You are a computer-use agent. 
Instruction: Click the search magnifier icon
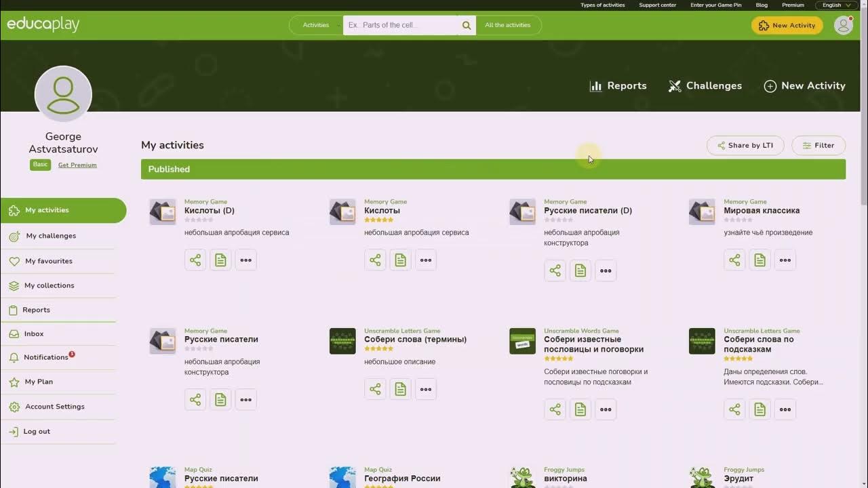coord(467,25)
